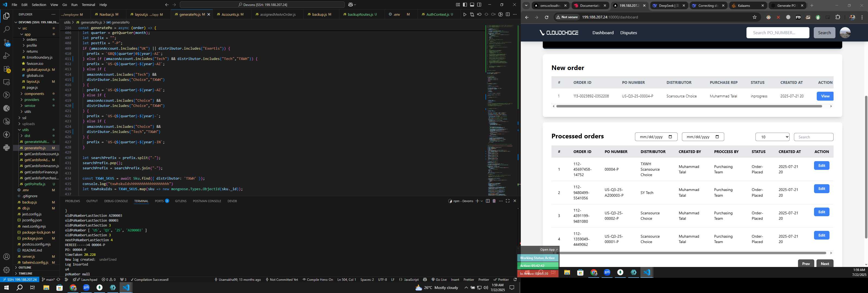Open Explorer more actions ellipsis

coord(53,14)
